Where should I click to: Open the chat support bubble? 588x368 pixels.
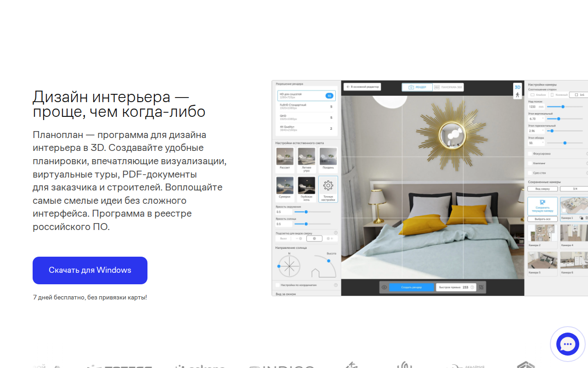tap(568, 344)
